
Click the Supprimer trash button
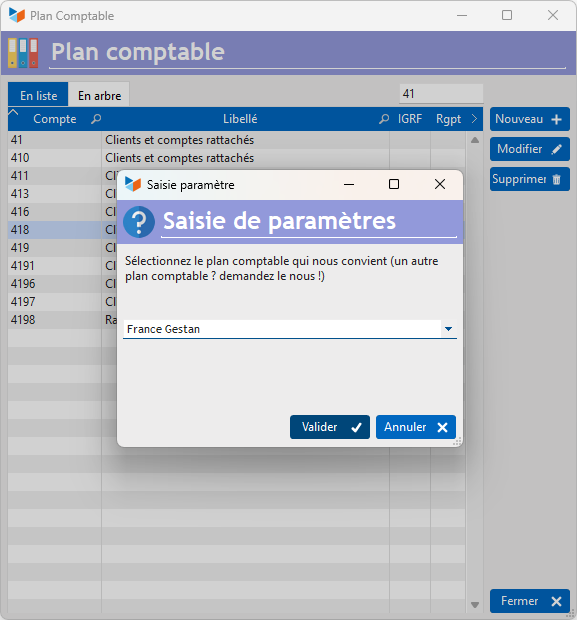(530, 179)
